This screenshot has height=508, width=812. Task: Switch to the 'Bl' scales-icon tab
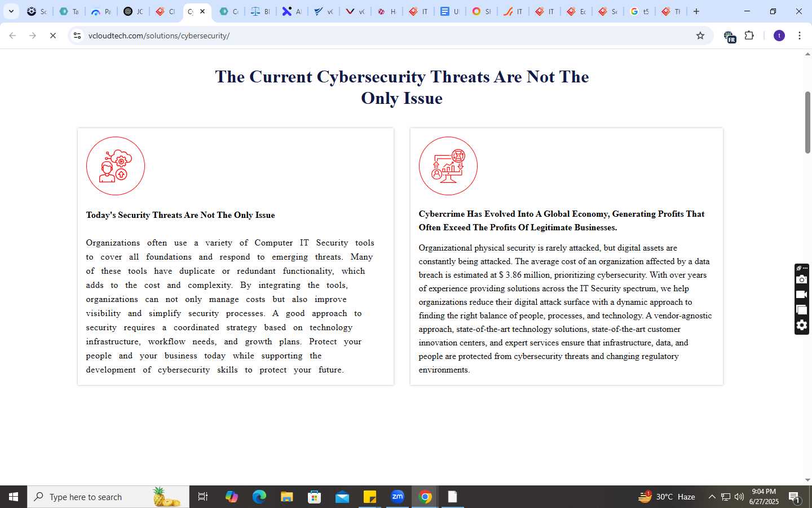261,11
